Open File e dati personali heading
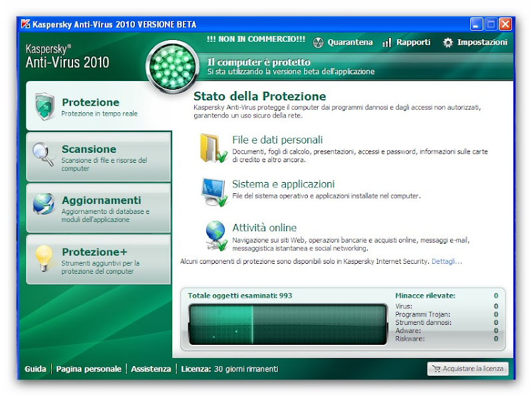Screen dimensions: 532x396 (x=277, y=140)
